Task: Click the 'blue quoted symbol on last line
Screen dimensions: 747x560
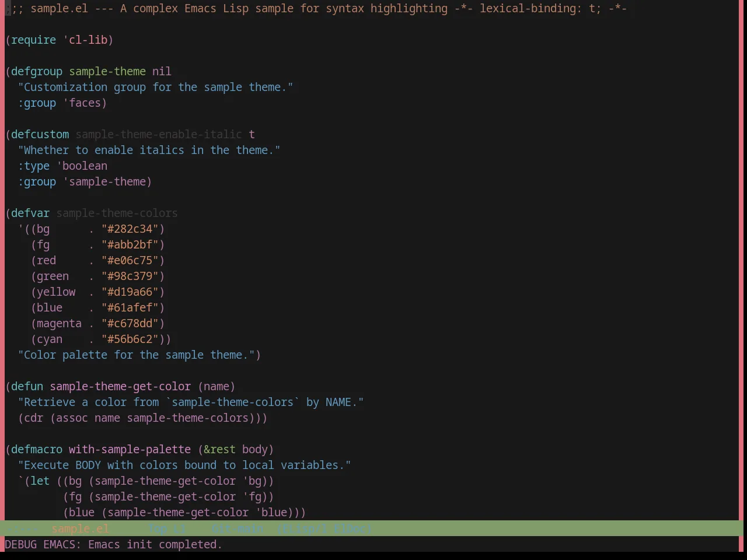Action: click(271, 512)
